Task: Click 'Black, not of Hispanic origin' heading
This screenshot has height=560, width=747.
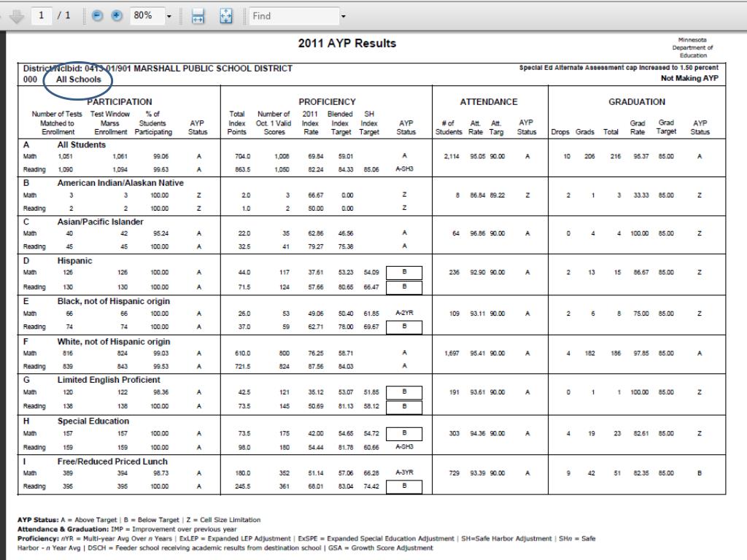Action: 113,301
